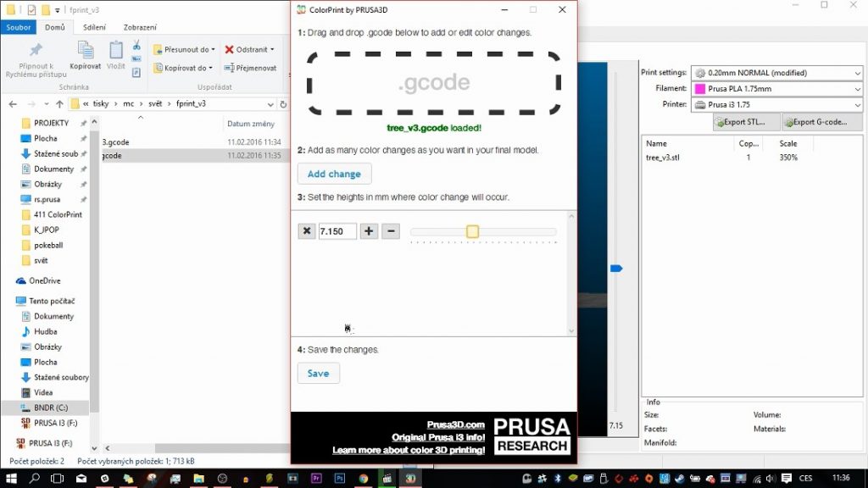Screen dimensions: 868x488
Task: Click Add change in ColorPrint
Action: [x=334, y=174]
